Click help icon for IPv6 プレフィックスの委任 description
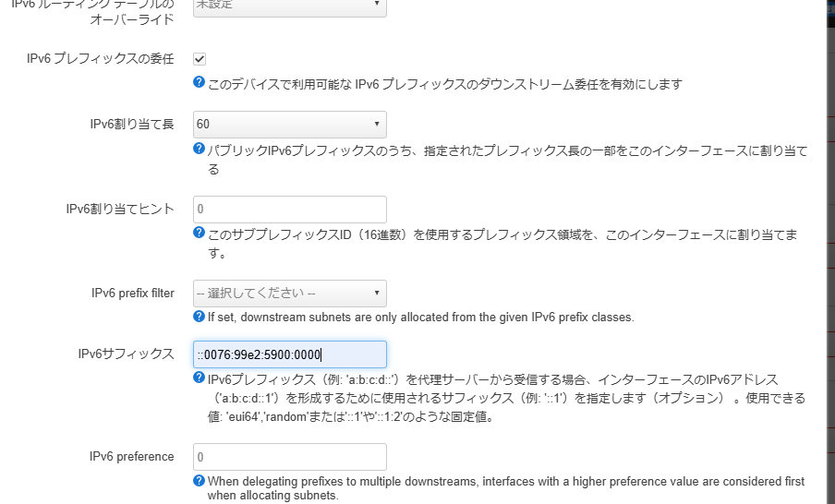835x504 pixels. (199, 82)
